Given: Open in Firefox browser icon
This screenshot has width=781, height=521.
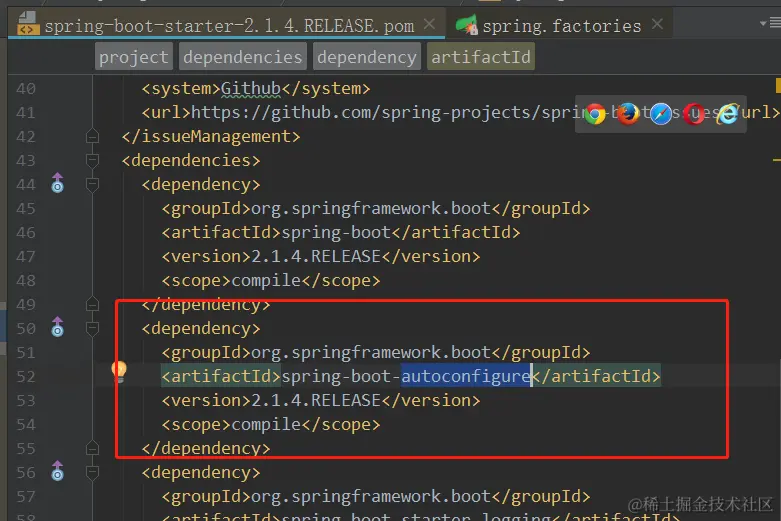Looking at the screenshot, I should coord(628,114).
